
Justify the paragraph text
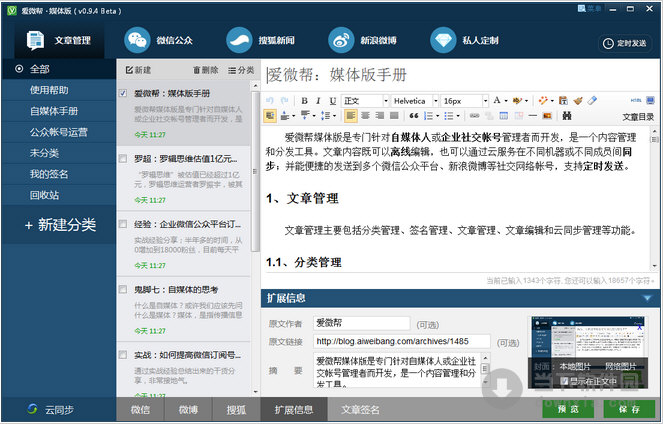(x=394, y=115)
